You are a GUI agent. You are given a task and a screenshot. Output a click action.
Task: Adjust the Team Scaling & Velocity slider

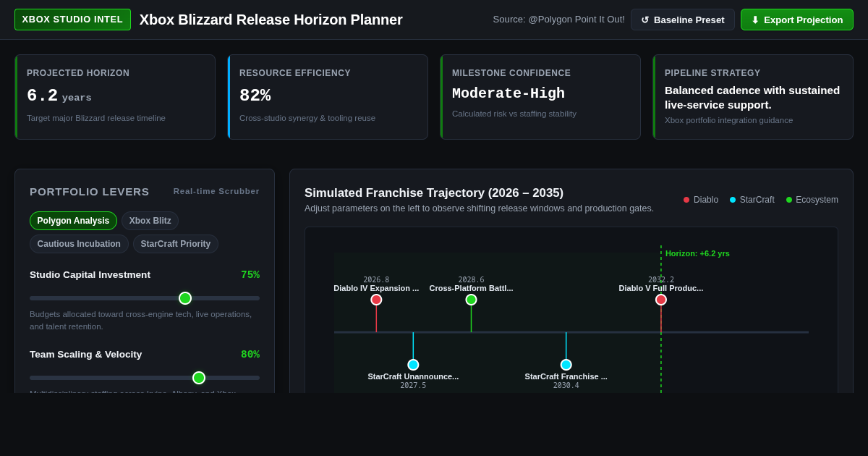145,378
